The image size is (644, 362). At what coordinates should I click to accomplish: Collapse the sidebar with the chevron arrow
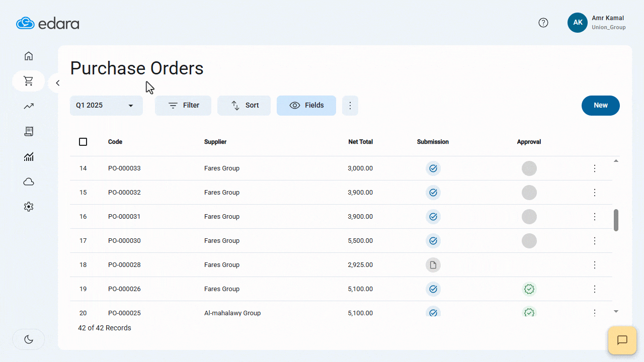(x=57, y=83)
